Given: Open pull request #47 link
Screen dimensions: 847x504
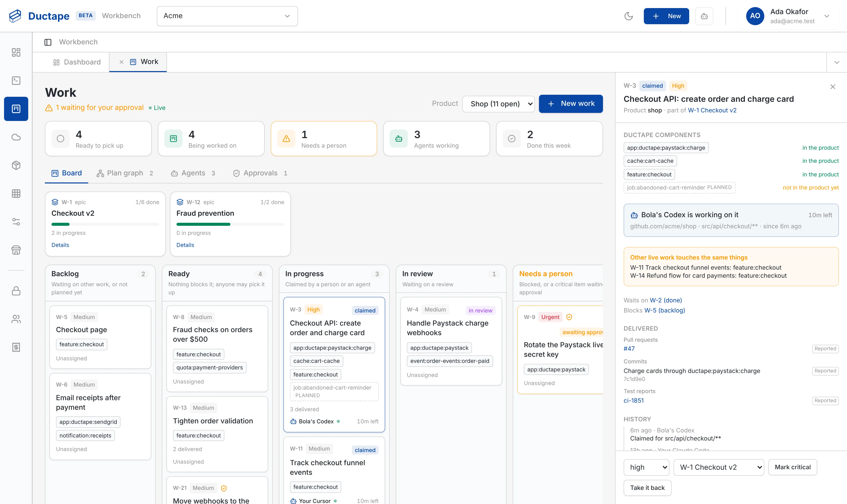Looking at the screenshot, I should (x=629, y=349).
